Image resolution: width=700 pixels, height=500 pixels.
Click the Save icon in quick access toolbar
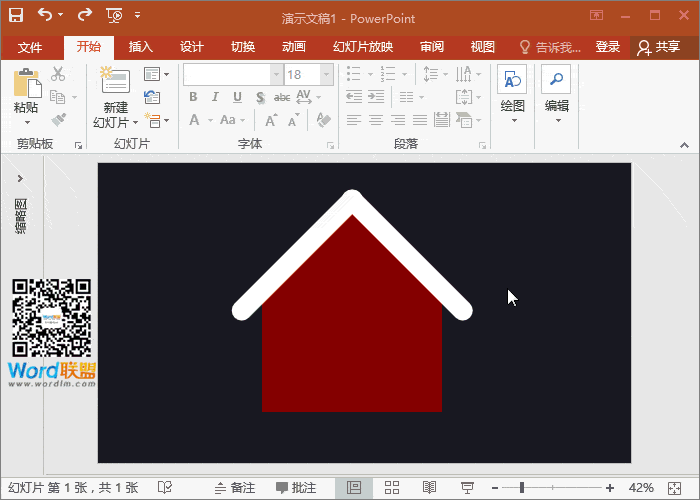click(16, 15)
